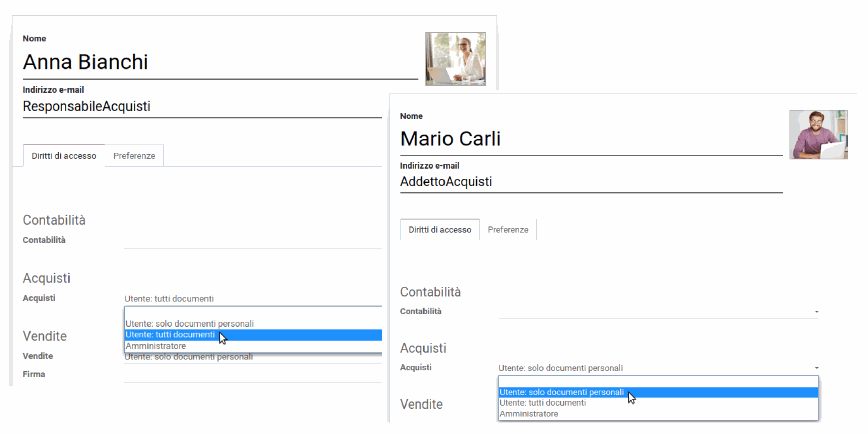Switch to Anna's Preferenze tab
Screen dimensions: 868x434
point(134,156)
